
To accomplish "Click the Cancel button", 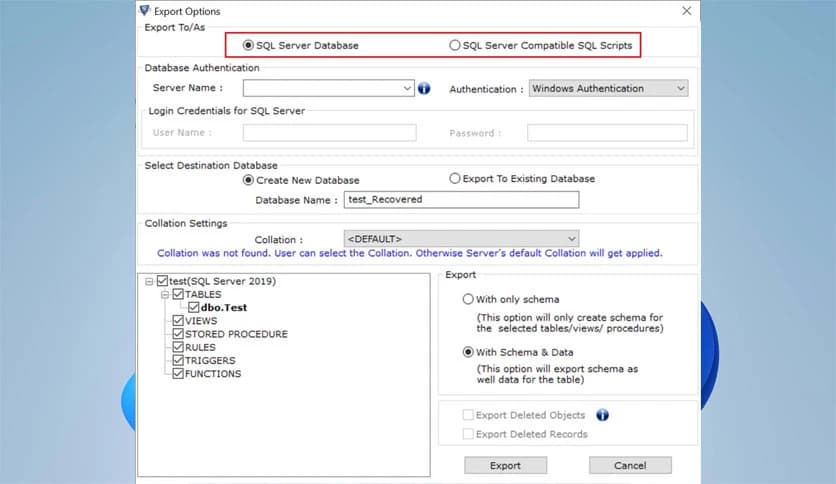I will click(630, 465).
